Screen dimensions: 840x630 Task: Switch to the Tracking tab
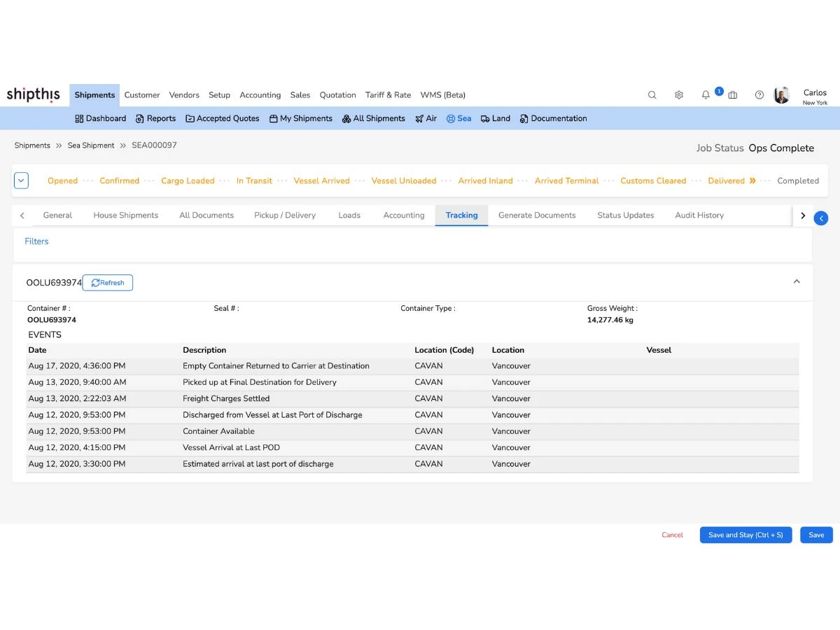coord(461,215)
